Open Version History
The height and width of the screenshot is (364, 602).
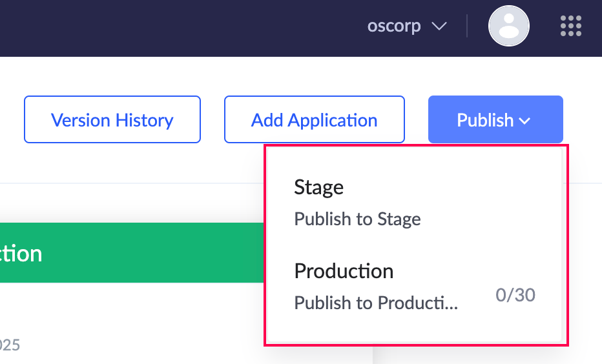[x=112, y=119]
